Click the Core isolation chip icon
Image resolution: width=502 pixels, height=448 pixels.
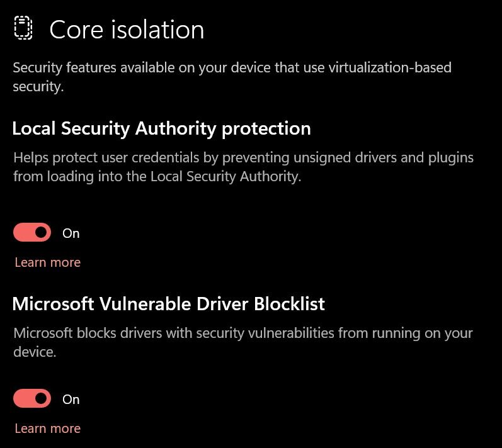(x=23, y=28)
